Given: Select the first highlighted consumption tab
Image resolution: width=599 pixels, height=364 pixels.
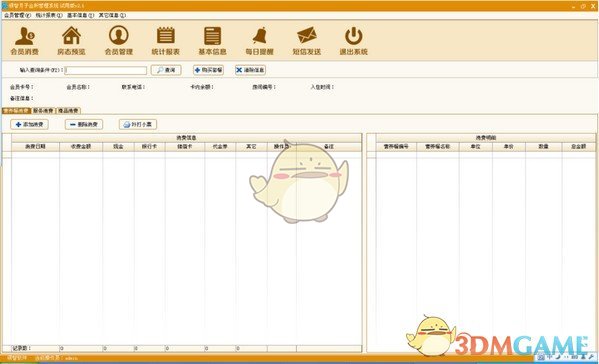Looking at the screenshot, I should (16, 110).
